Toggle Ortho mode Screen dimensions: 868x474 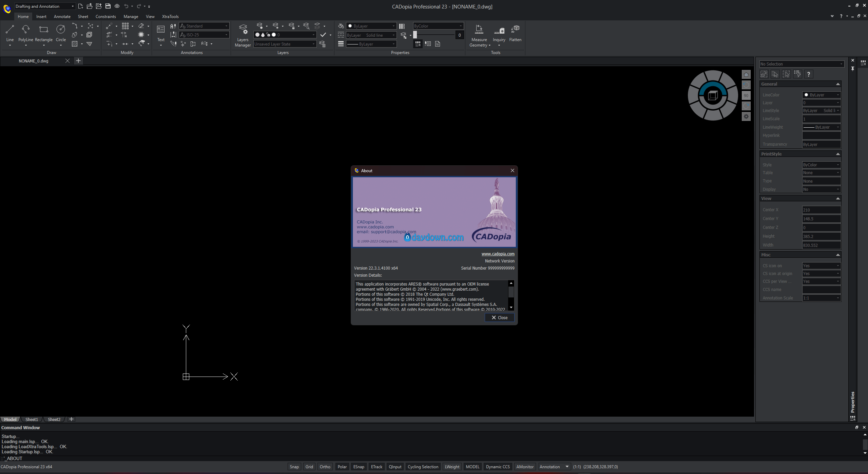click(325, 467)
